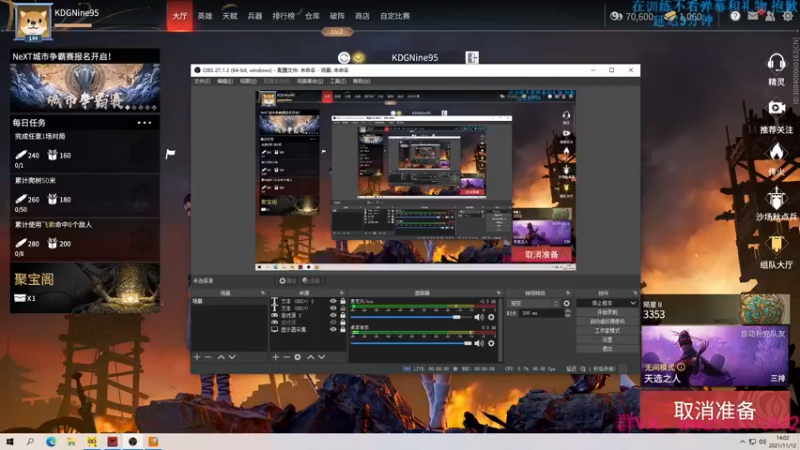
Task: Pop out the OBS scenes dock
Action: coord(263,293)
